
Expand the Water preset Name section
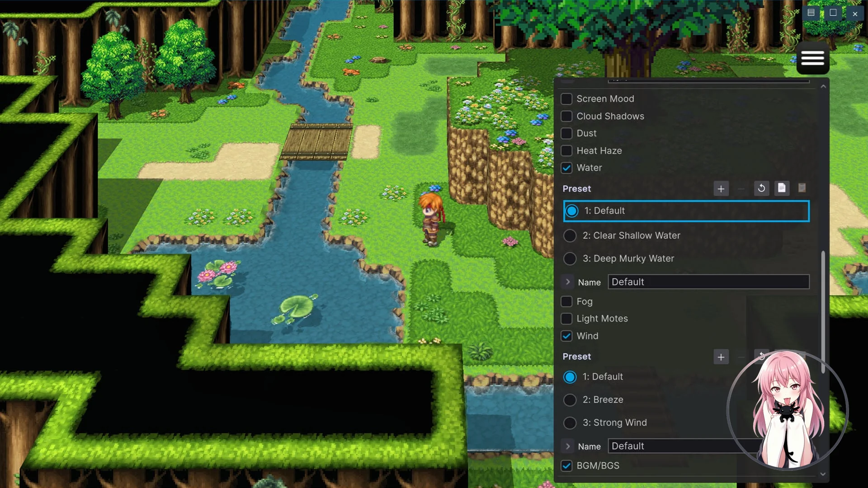568,282
